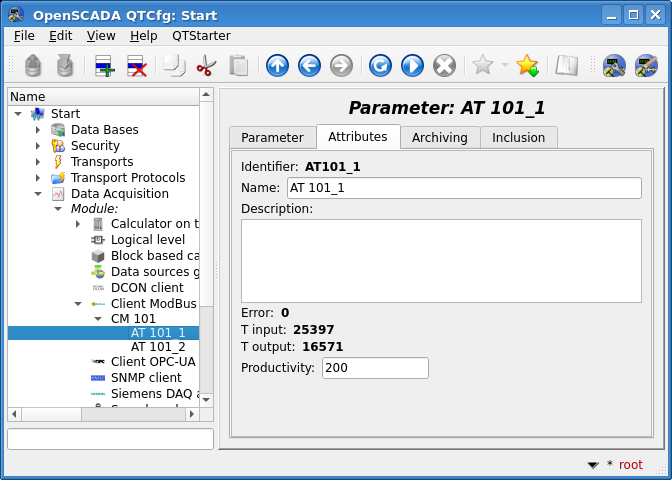
Task: Click the tree's horizontal scrollbar
Action: pyautogui.click(x=103, y=414)
